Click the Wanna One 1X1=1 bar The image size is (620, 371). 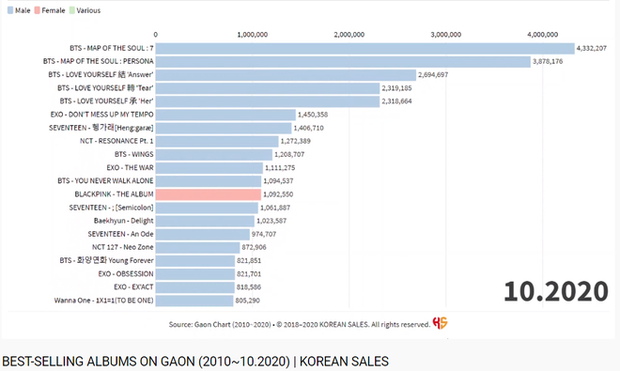[195, 301]
